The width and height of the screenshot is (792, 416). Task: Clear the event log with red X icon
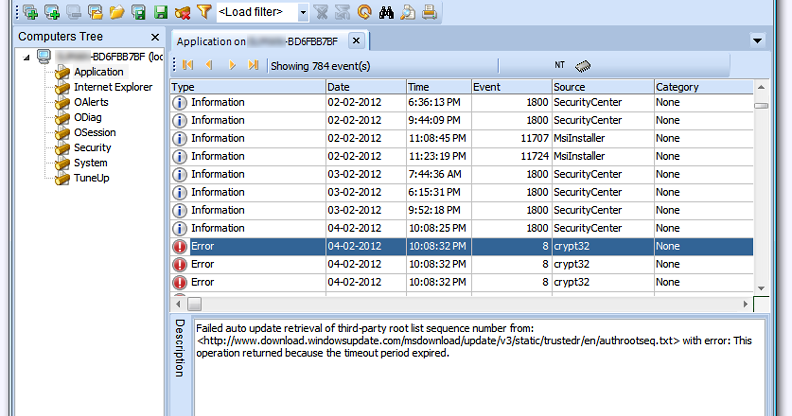[x=182, y=12]
